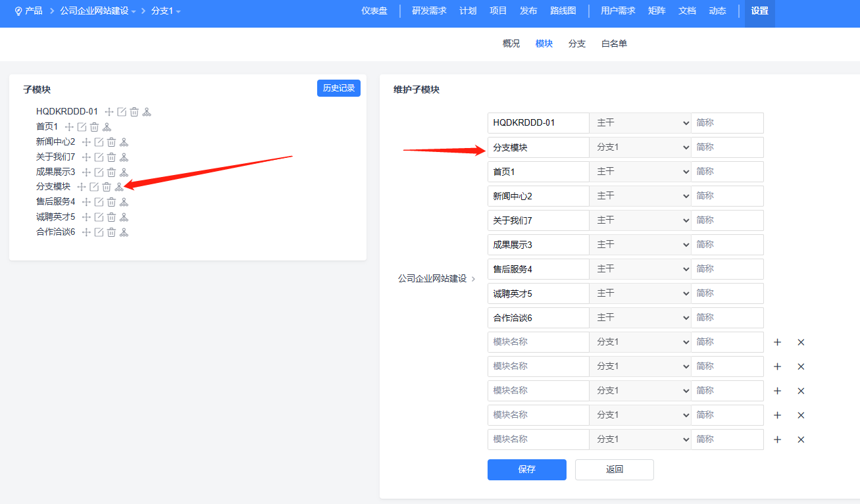
Task: Click the move icon beside 关于我们7
Action: coord(86,157)
